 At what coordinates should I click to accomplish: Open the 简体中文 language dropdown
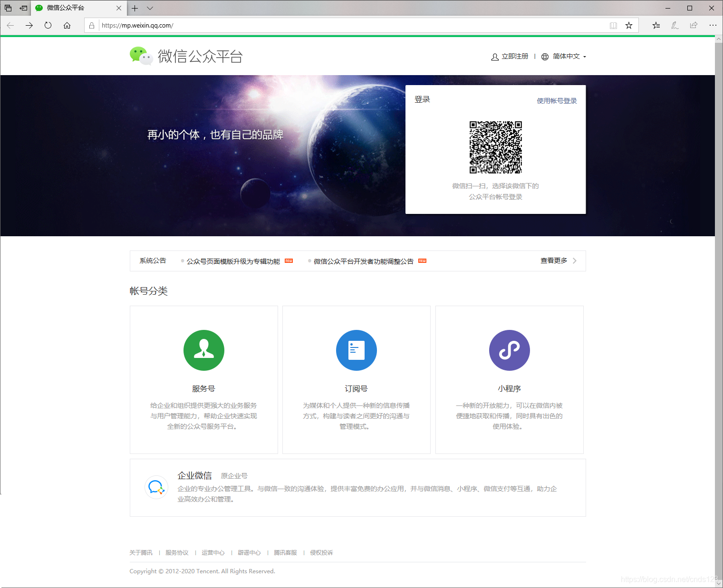tap(569, 57)
